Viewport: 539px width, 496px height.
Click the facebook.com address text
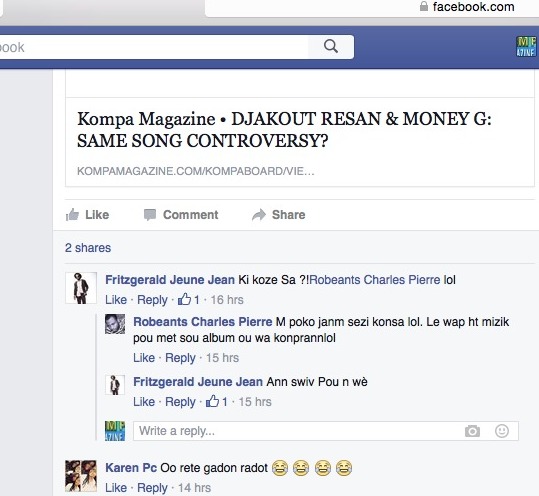pyautogui.click(x=473, y=7)
